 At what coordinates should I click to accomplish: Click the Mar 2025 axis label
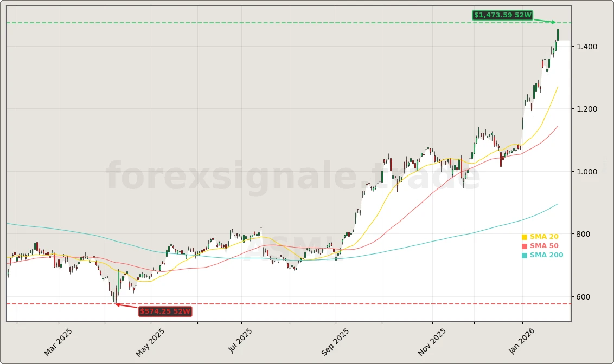click(58, 340)
